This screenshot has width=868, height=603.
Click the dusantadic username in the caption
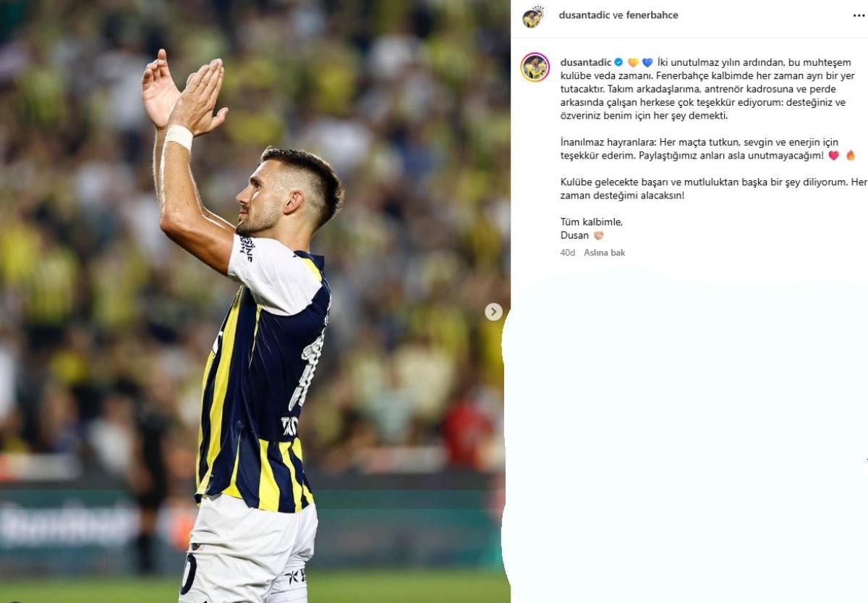(586, 63)
